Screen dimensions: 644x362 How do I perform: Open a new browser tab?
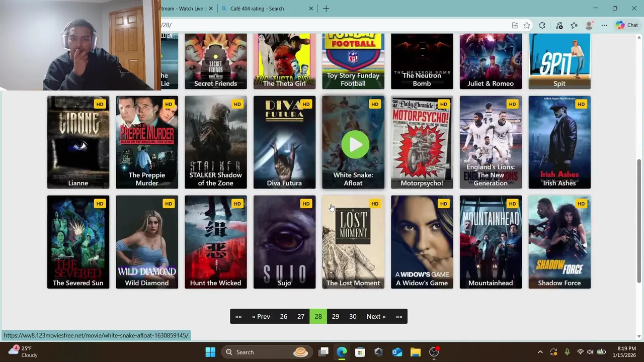(326, 9)
